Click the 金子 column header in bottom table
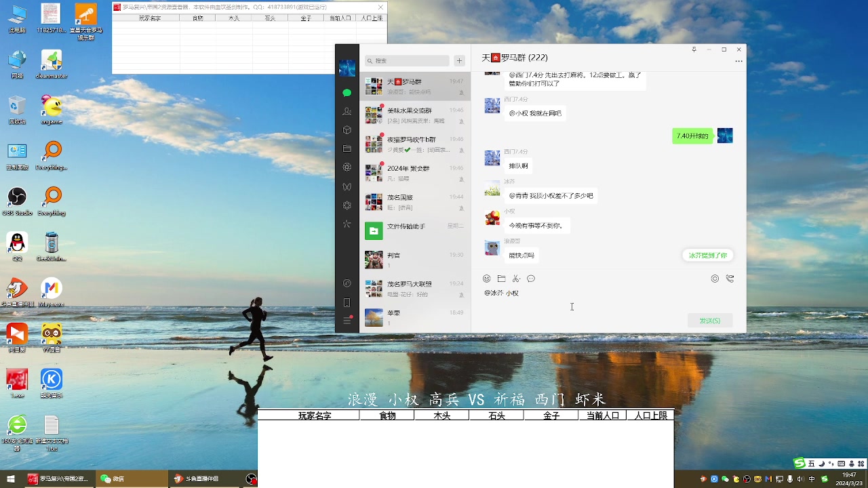The width and height of the screenshot is (868, 488). point(551,415)
